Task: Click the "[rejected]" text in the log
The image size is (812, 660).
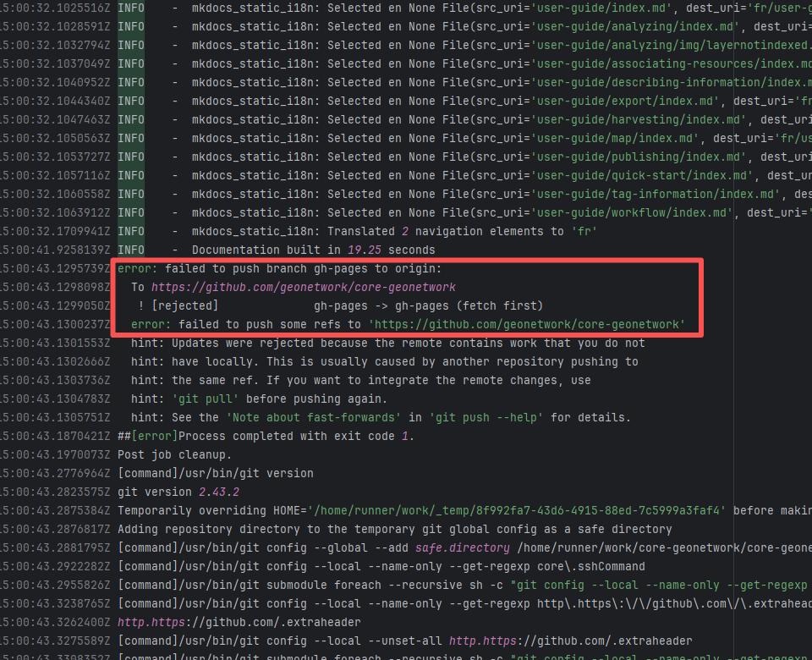Action: coord(184,306)
